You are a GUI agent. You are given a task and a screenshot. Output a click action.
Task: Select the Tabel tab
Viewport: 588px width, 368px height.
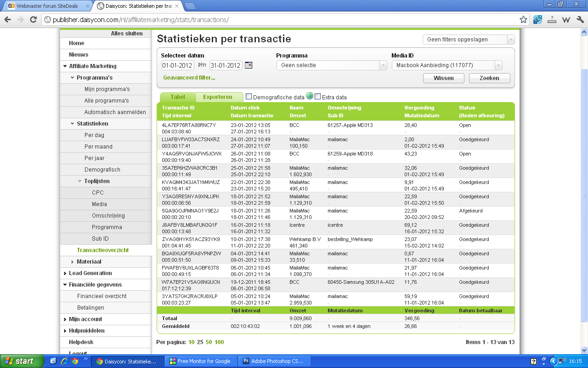click(178, 97)
